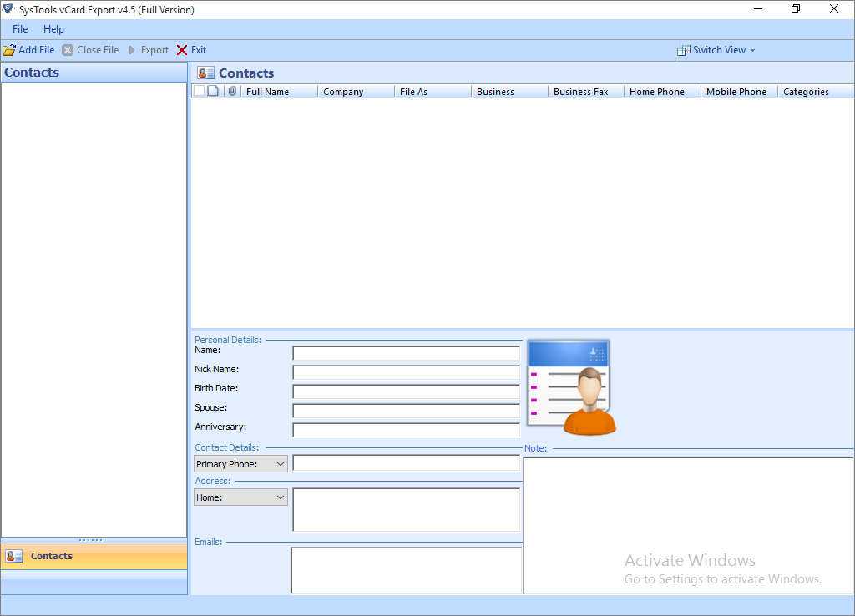Click the Export toolbar command
855x616 pixels.
(x=154, y=50)
